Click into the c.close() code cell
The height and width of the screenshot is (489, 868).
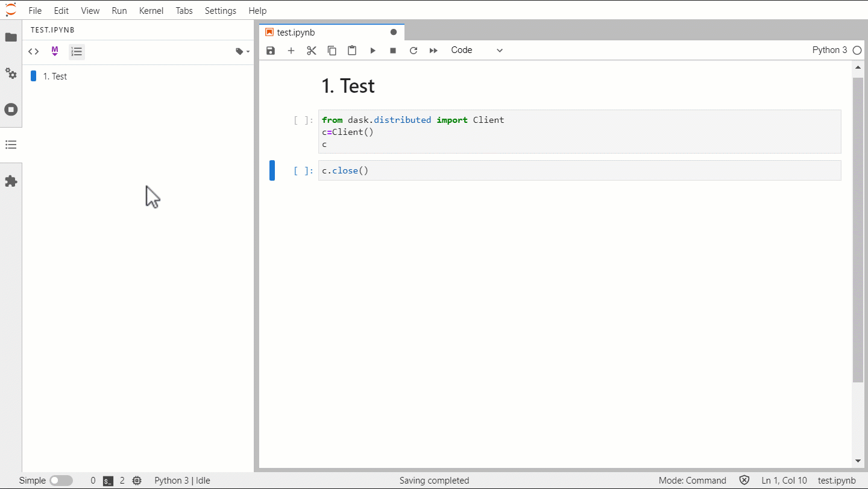(x=579, y=170)
